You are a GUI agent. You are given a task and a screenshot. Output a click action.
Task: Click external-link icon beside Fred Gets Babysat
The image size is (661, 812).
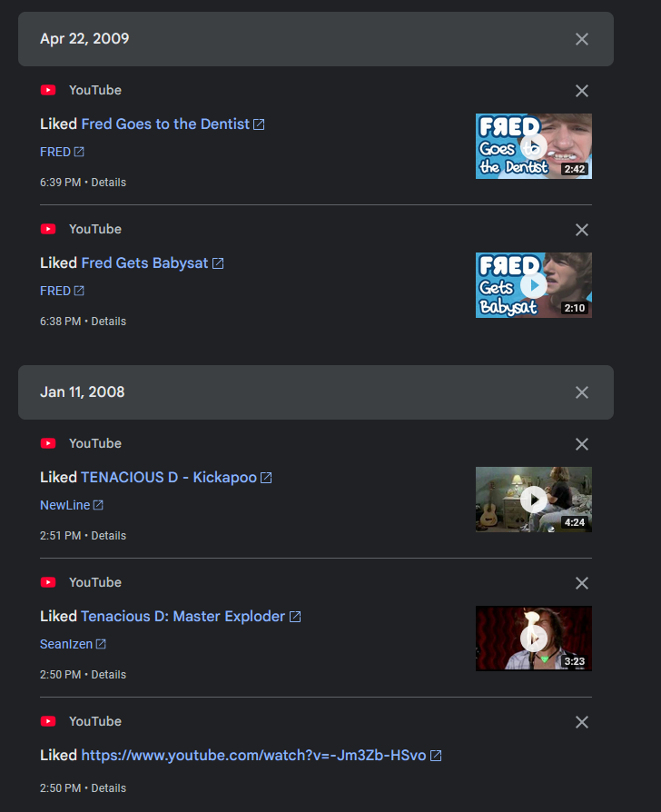[218, 263]
